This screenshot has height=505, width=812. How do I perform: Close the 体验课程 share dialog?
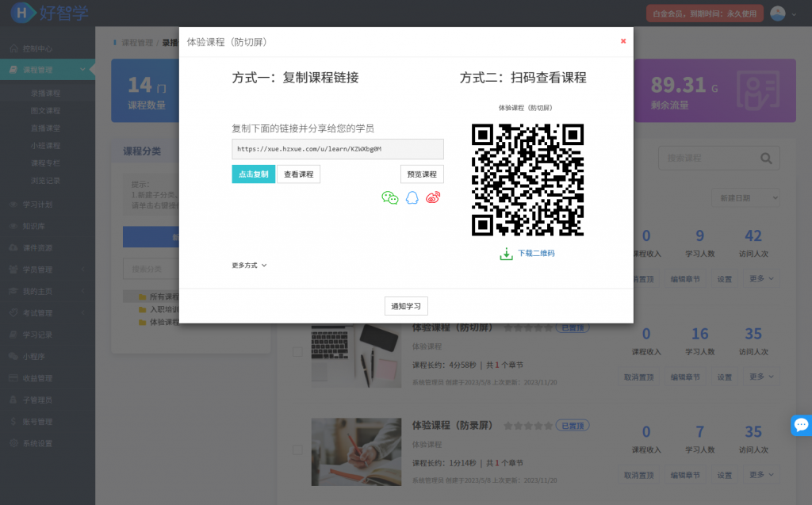[x=623, y=41]
